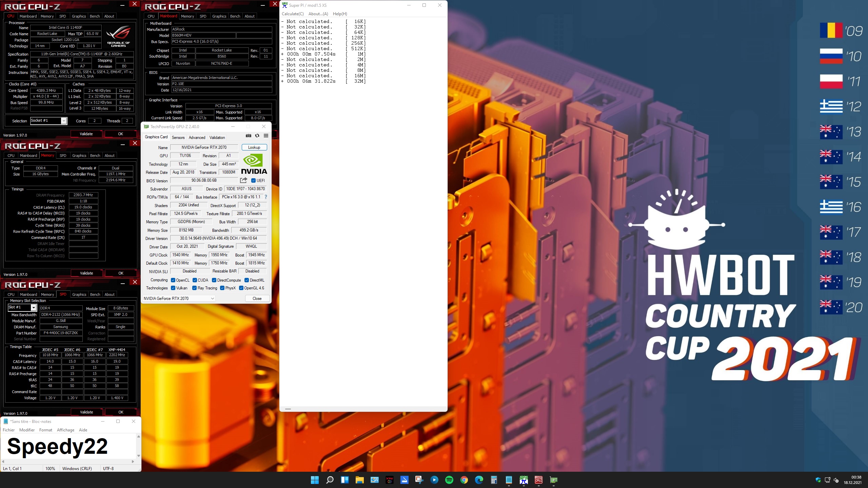This screenshot has height=488, width=868.
Task: Open Graphics tab in the Memory CPU-Z window
Action: pos(79,156)
